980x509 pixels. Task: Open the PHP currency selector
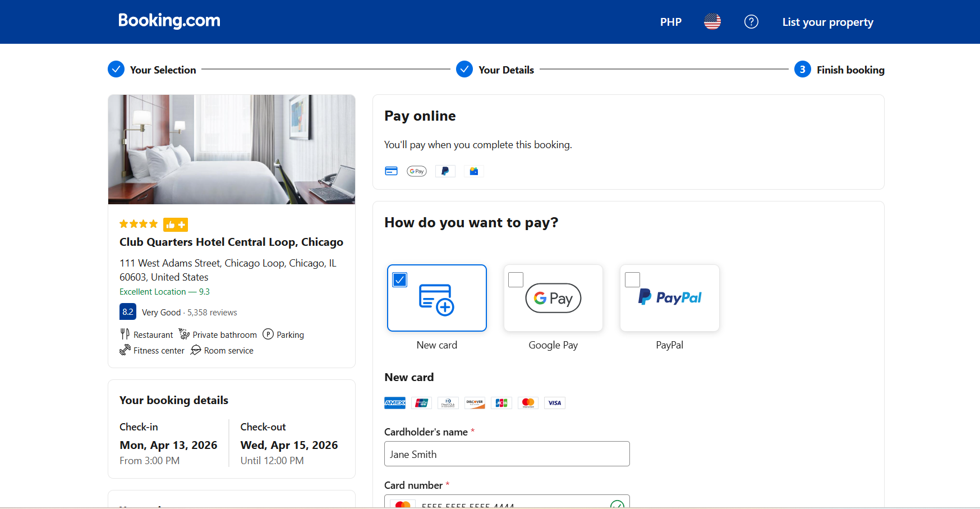pyautogui.click(x=671, y=22)
